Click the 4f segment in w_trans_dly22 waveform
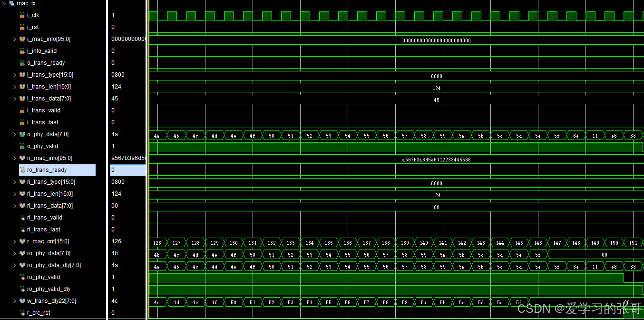Image resolution: width=644 pixels, height=320 pixels. (x=215, y=302)
